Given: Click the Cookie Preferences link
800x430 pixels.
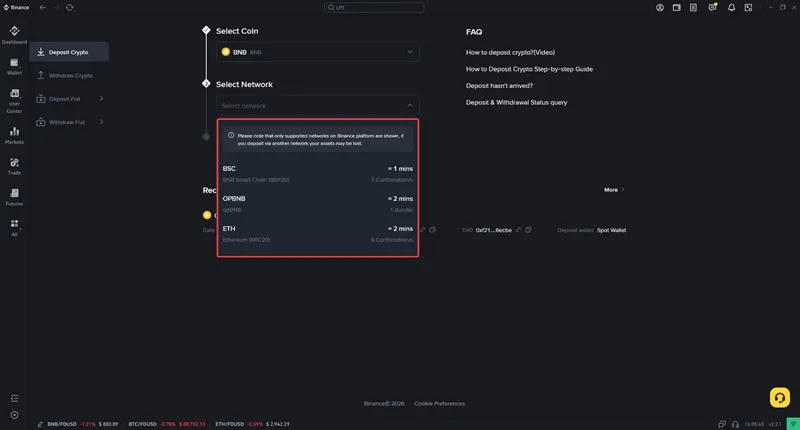Looking at the screenshot, I should (439, 403).
